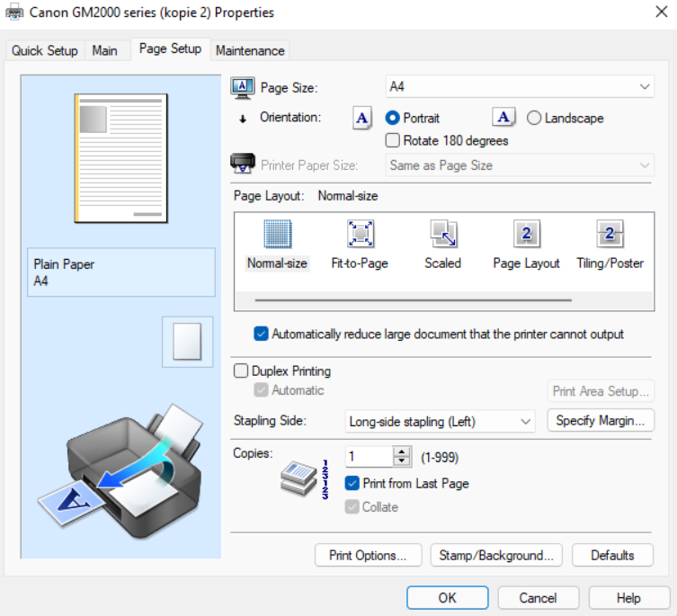Click the portrait orientation A icon
The image size is (677, 616).
pyautogui.click(x=362, y=118)
